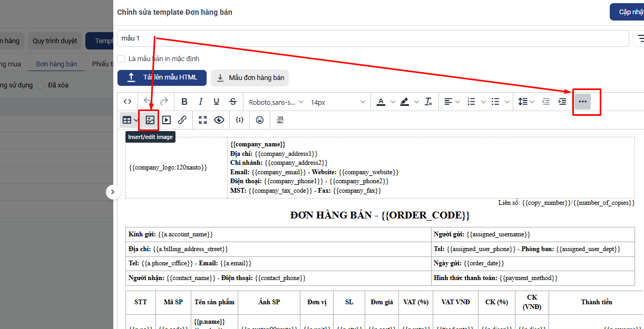Select the 'Đơn hàng bán' sub-tab

pyautogui.click(x=56, y=64)
